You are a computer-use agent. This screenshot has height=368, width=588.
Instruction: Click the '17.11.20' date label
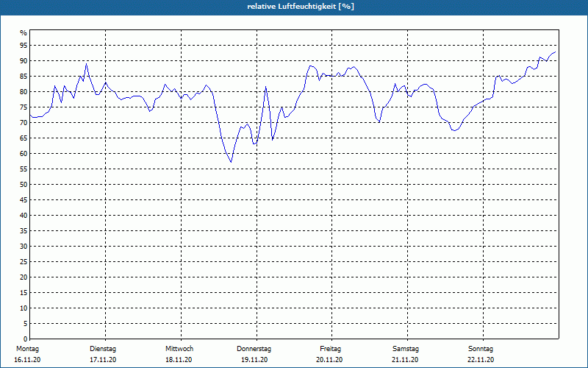(103, 360)
